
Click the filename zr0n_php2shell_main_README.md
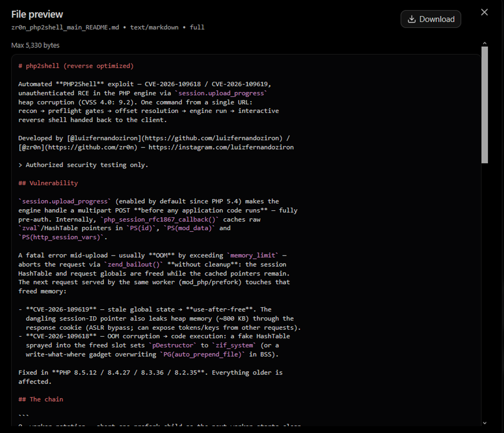[x=65, y=27]
